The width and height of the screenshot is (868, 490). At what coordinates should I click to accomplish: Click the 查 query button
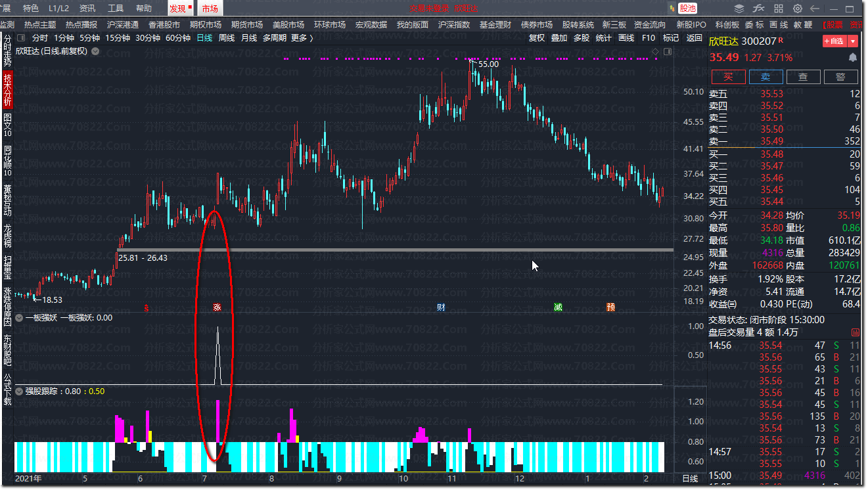click(x=803, y=77)
